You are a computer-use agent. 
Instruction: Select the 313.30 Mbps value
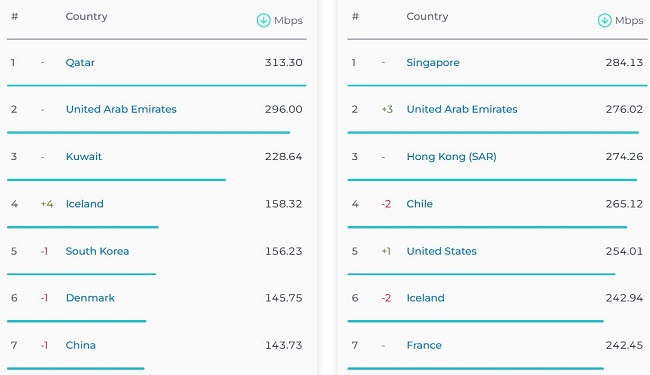pyautogui.click(x=284, y=63)
